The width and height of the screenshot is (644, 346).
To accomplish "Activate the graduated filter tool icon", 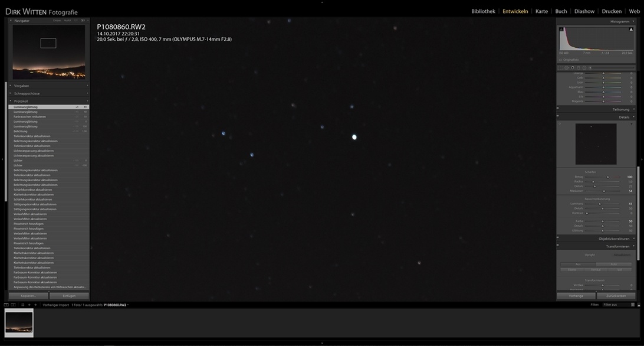I will [x=579, y=68].
